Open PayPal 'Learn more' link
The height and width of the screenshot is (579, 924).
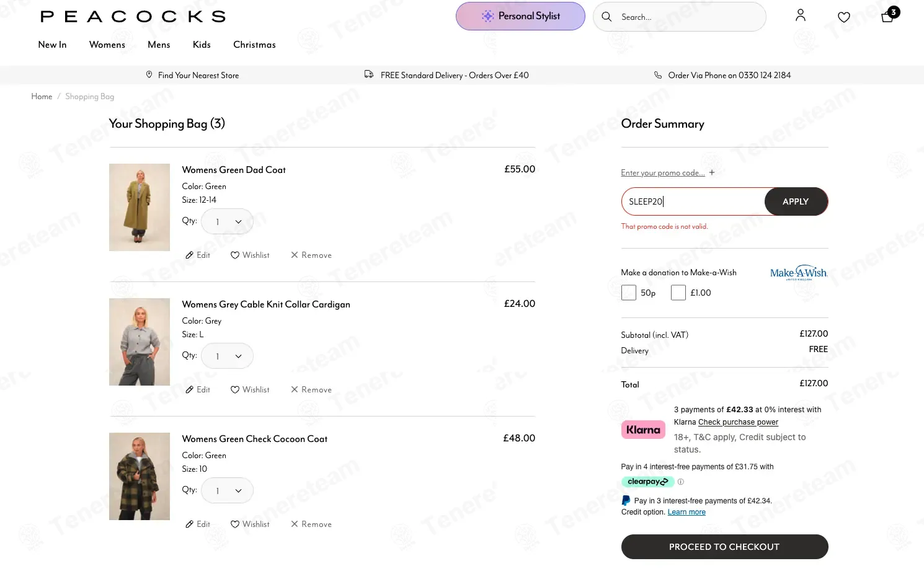coord(686,512)
